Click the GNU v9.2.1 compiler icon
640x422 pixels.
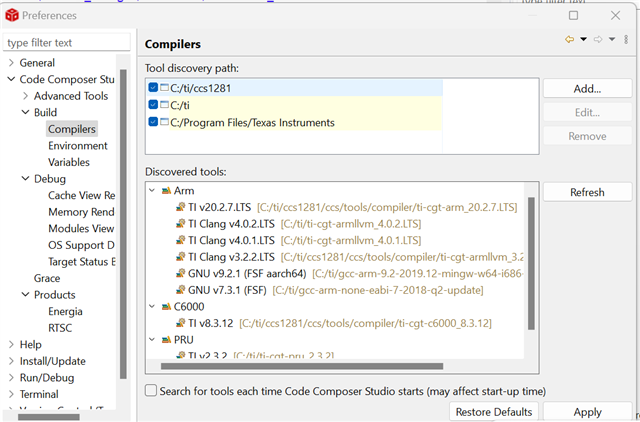click(x=180, y=273)
